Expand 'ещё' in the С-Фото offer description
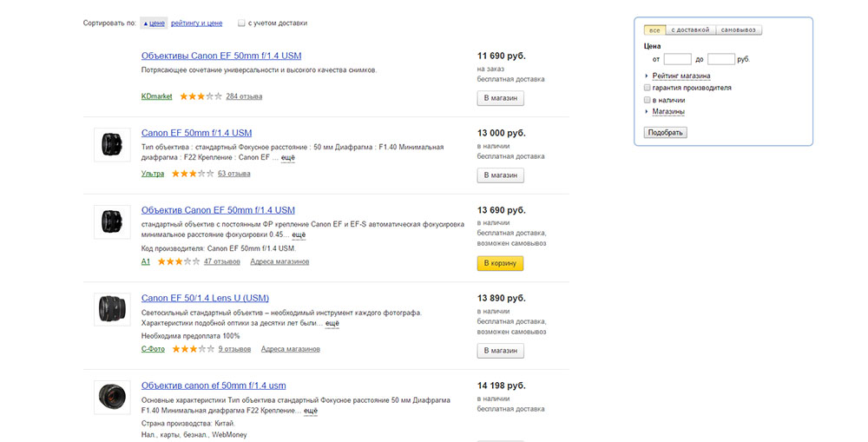Screen dimensions: 868x442 pos(332,324)
